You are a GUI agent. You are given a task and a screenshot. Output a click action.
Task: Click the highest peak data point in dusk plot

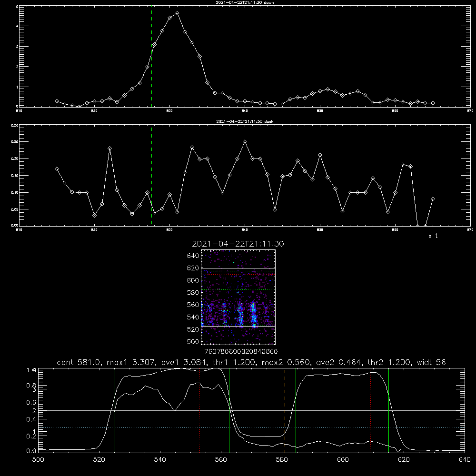(245, 142)
